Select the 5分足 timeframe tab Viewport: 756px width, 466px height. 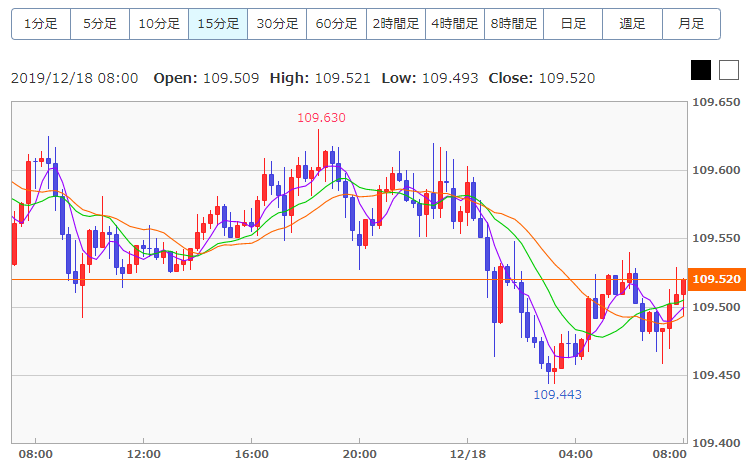[x=100, y=24]
